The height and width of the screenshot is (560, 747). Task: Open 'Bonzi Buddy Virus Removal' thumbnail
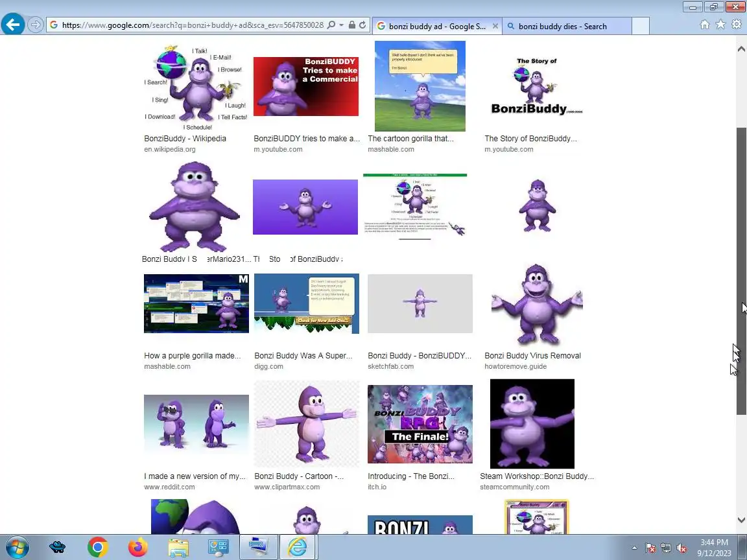537,304
